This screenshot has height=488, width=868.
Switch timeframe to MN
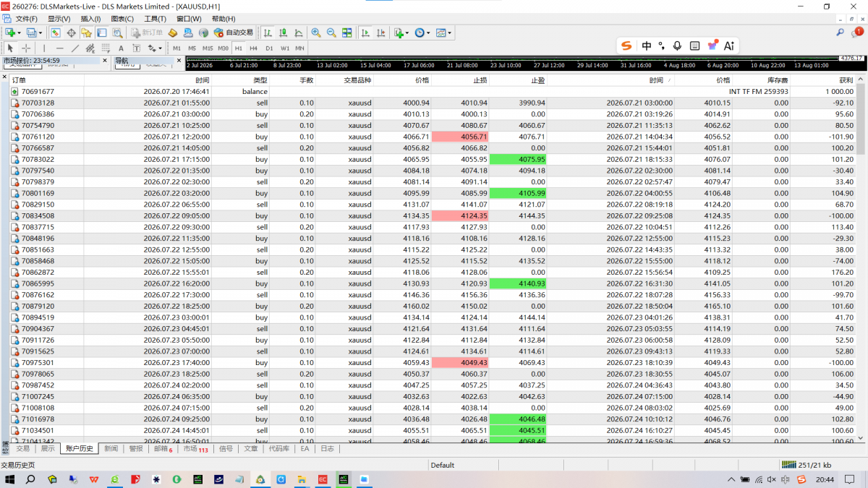pos(299,48)
